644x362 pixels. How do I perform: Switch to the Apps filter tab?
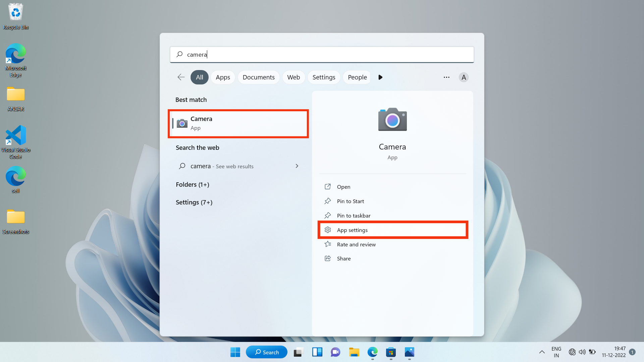point(223,77)
